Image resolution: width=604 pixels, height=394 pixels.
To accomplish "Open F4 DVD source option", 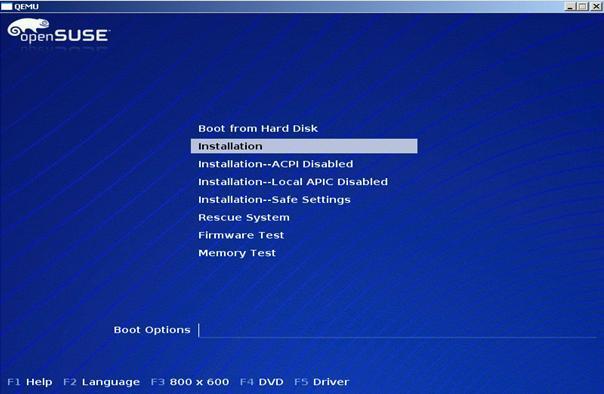I will [262, 382].
